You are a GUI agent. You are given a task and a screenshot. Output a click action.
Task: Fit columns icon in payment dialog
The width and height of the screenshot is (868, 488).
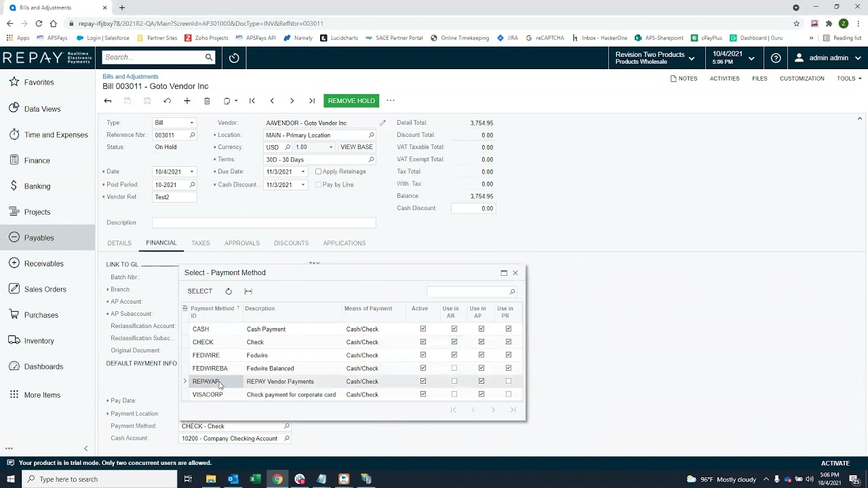(248, 291)
